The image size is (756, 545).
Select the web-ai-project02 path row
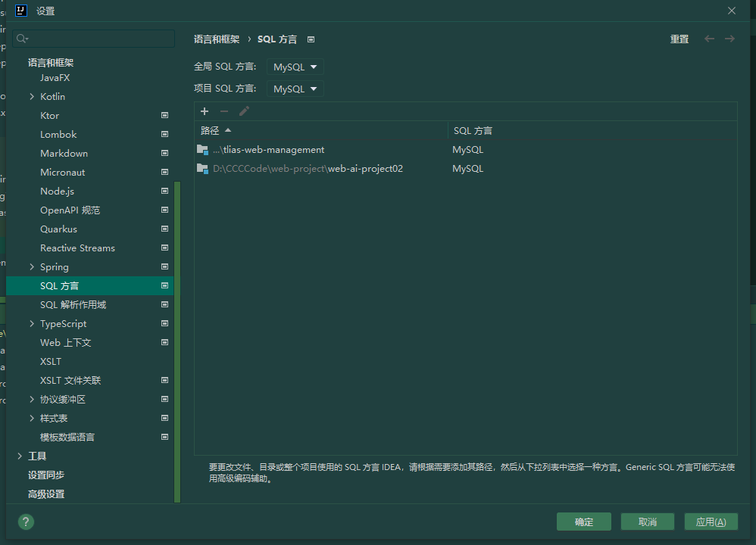pos(466,169)
